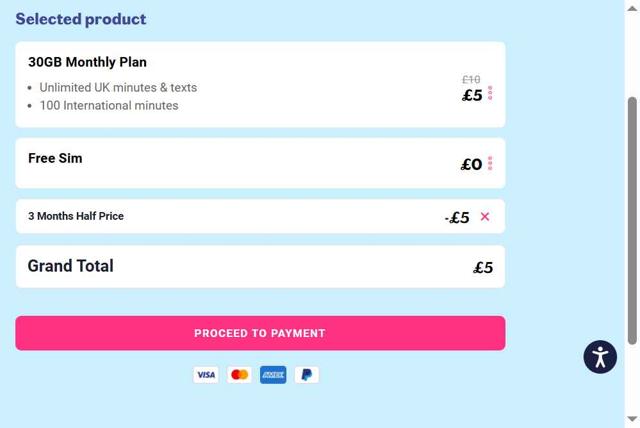Select the 30GB Monthly Plan title

pos(87,62)
